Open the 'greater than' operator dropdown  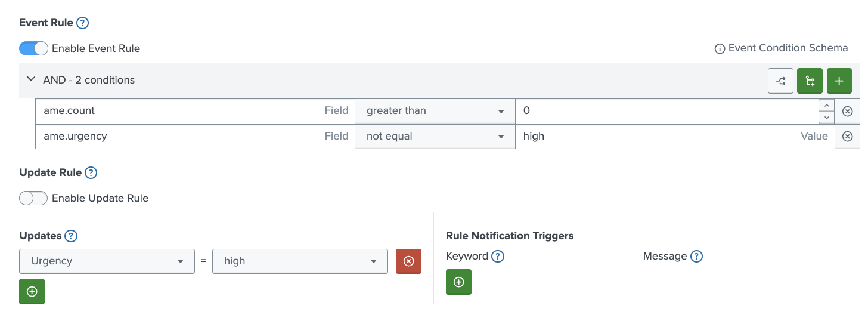click(435, 111)
